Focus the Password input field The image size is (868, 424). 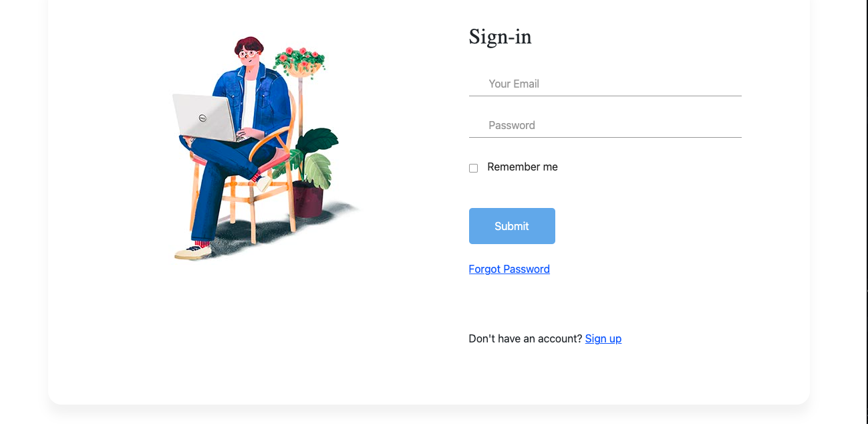605,126
